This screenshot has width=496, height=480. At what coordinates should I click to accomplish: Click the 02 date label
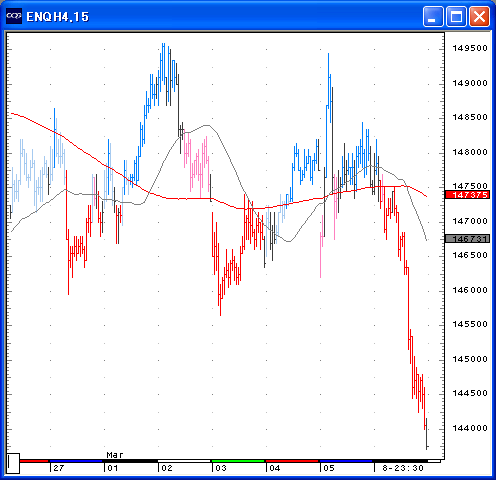167,468
